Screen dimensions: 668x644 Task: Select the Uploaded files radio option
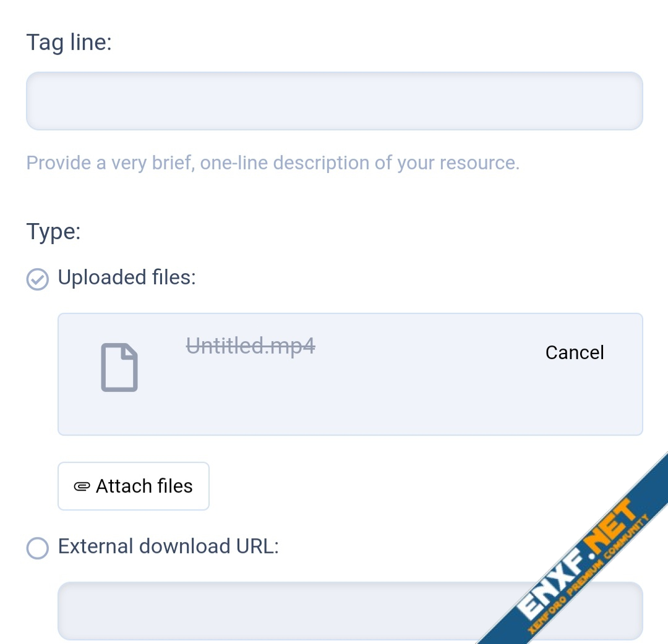pos(38,279)
